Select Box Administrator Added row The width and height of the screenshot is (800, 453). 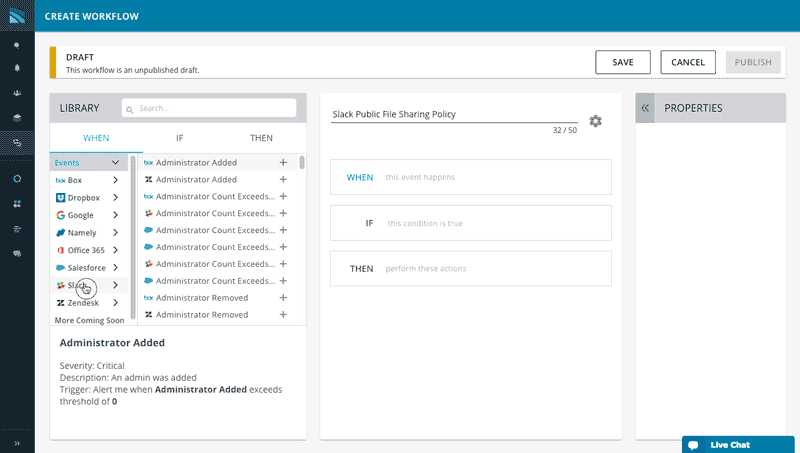[x=216, y=162]
